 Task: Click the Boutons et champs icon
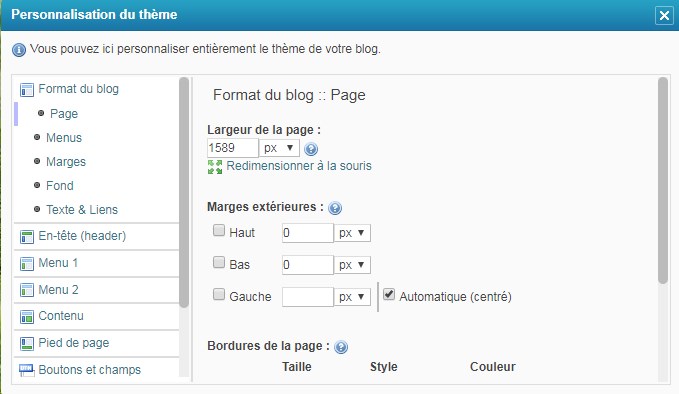[x=27, y=370]
